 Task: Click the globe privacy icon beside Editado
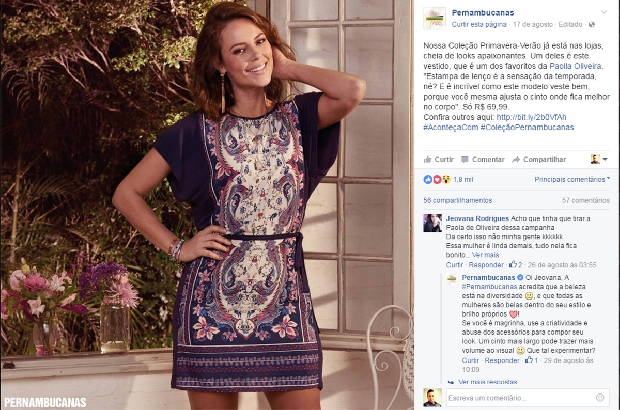[592, 25]
